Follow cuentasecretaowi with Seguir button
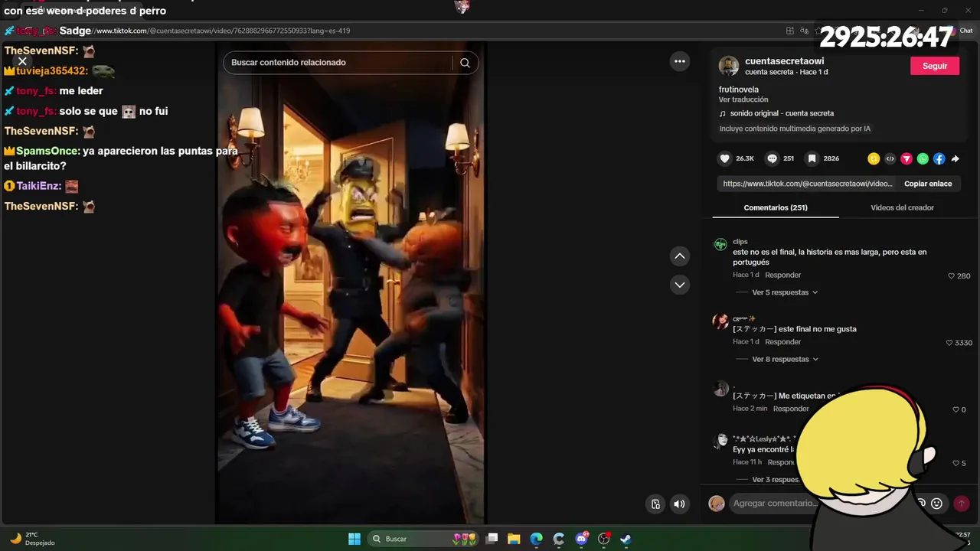Screen dimensions: 980x551 tap(935, 66)
